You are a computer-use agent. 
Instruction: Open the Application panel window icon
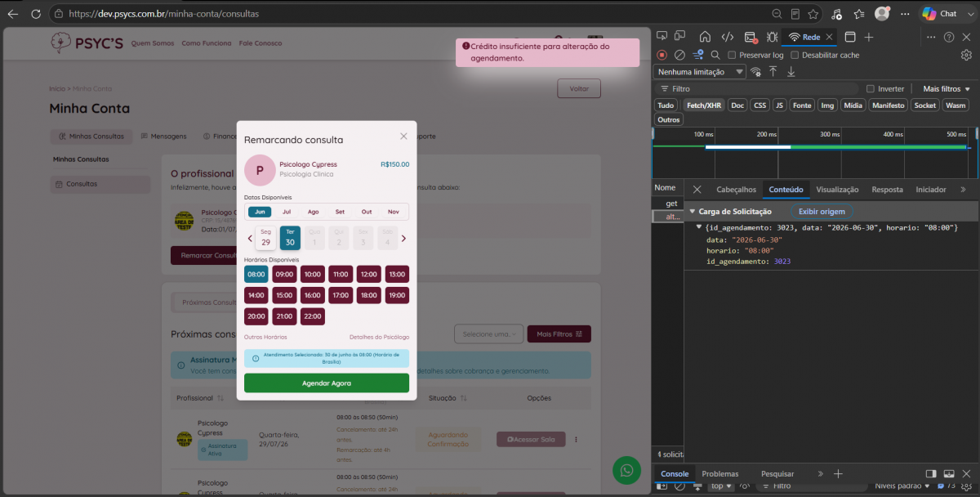[849, 37]
